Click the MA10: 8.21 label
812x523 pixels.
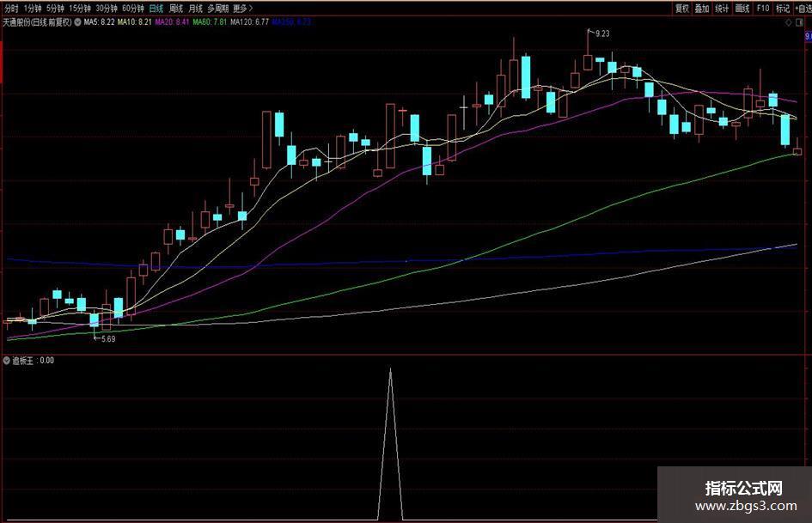point(135,22)
